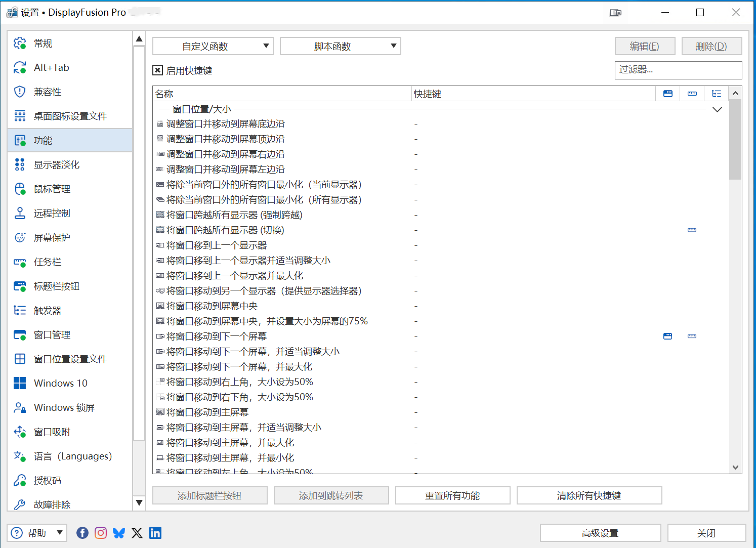Select row 将窗口移到上一个显示器

pyautogui.click(x=441, y=245)
